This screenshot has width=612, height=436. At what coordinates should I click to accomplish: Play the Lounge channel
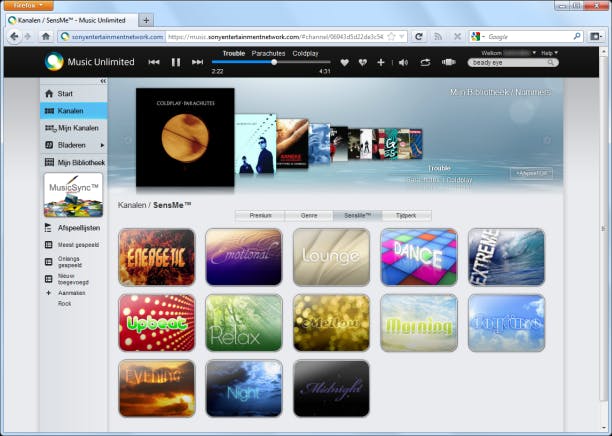[x=331, y=257]
